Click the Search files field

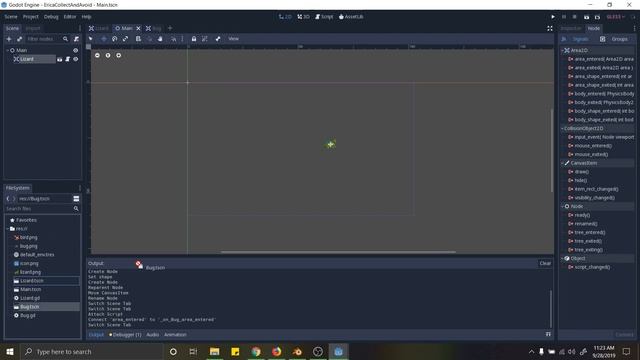point(42,209)
